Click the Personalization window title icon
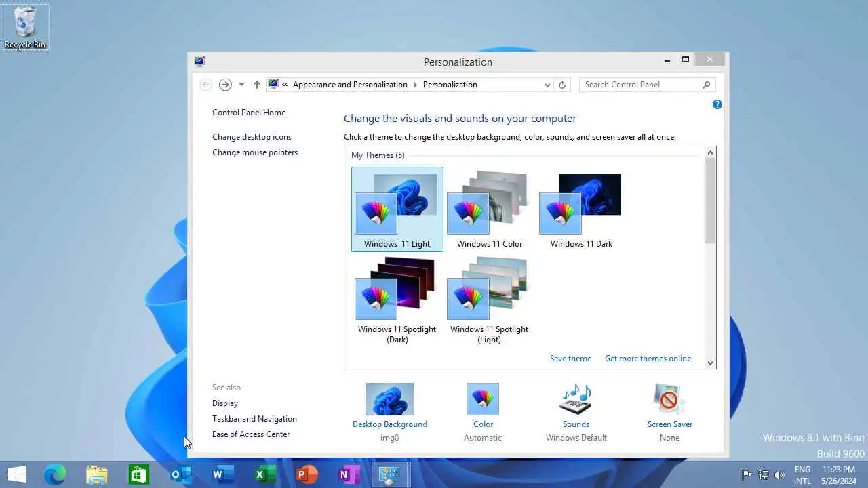Viewport: 868px width, 488px height. tap(199, 61)
